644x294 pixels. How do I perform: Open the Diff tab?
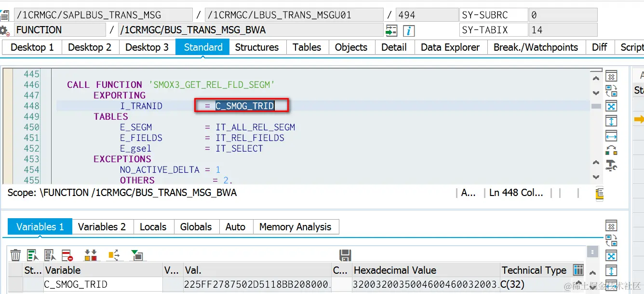pos(600,47)
